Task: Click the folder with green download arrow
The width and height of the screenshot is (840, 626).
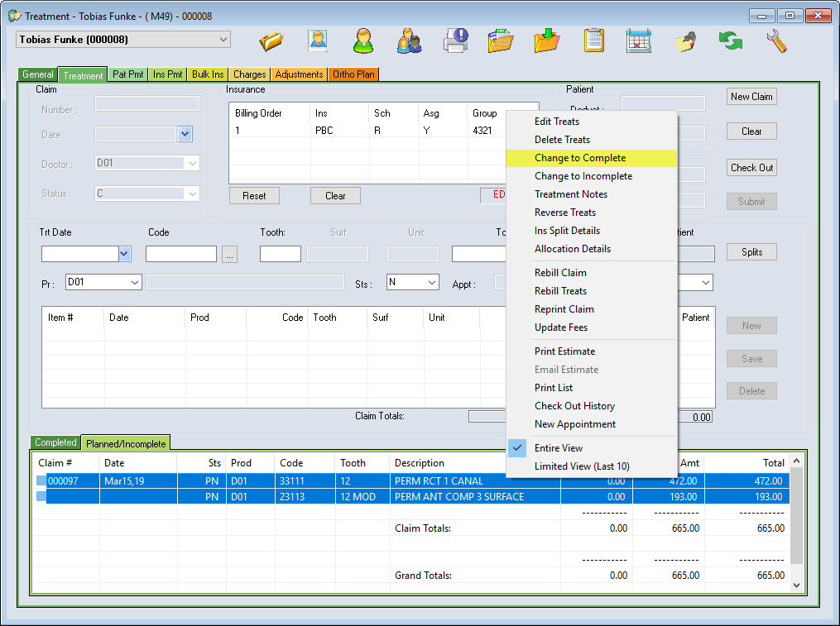Action: [546, 41]
